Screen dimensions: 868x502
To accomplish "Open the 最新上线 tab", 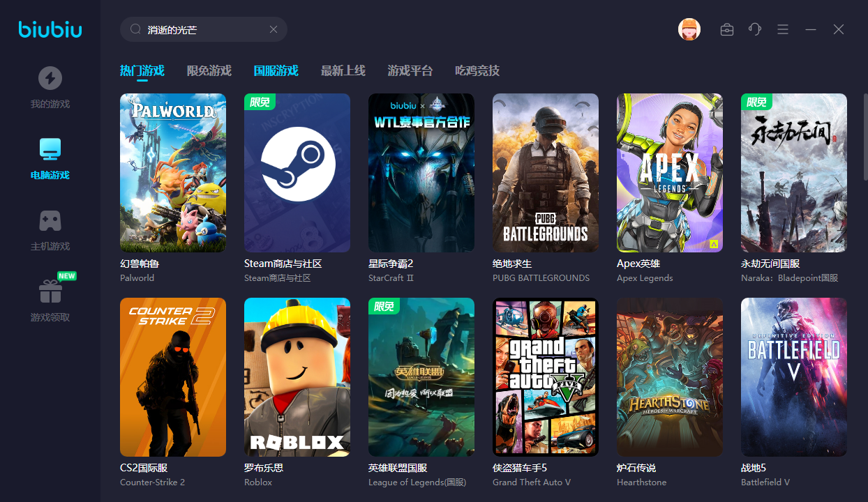I will coord(343,70).
